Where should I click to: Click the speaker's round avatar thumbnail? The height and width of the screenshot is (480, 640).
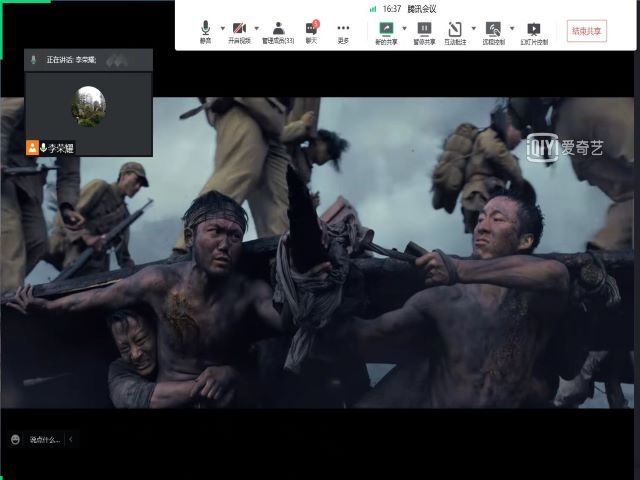coord(89,106)
